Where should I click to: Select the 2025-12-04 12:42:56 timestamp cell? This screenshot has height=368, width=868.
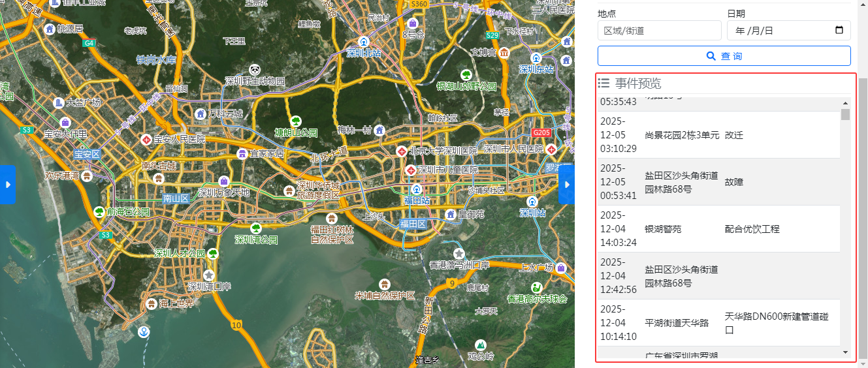click(619, 275)
